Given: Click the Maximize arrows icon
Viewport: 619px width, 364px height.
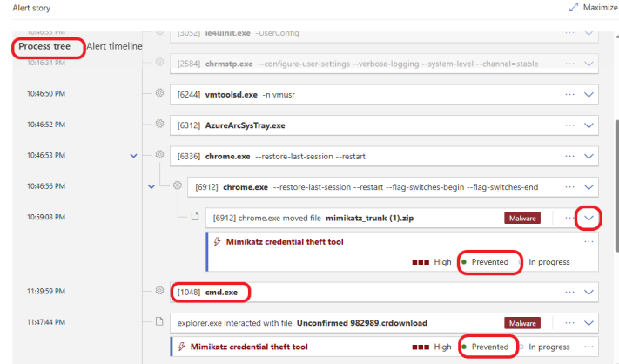Looking at the screenshot, I should point(574,8).
